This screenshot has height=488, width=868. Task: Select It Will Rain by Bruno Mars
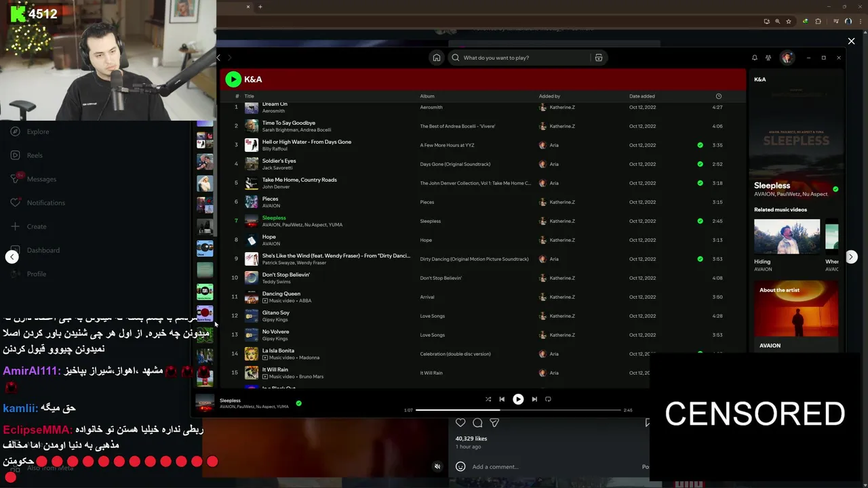pos(481,373)
